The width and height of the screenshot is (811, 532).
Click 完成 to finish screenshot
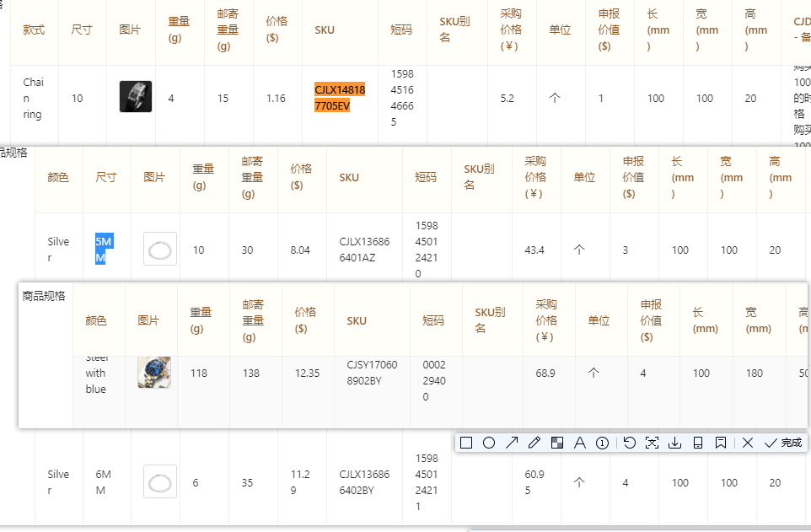click(x=783, y=443)
